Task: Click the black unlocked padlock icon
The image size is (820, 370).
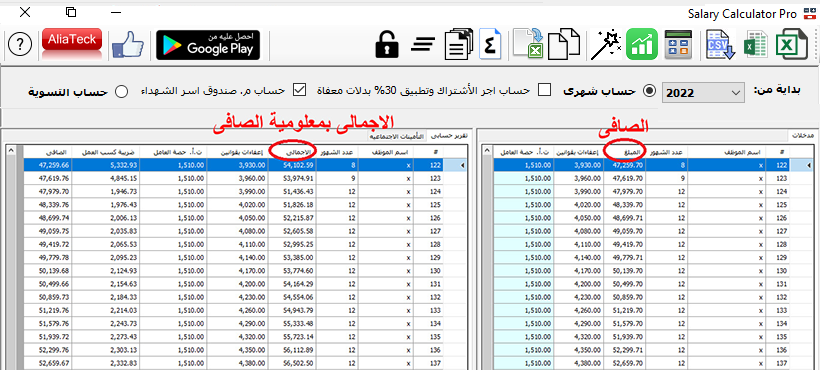Action: point(388,44)
